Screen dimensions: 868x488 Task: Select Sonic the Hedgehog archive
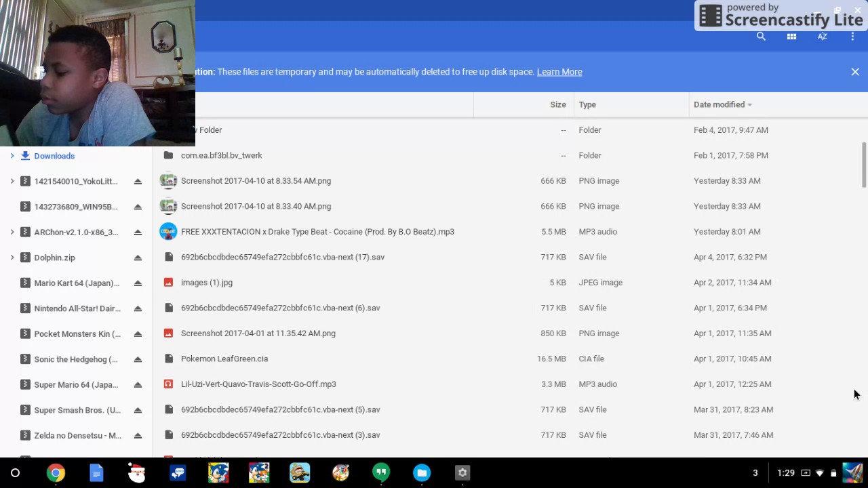click(x=75, y=359)
